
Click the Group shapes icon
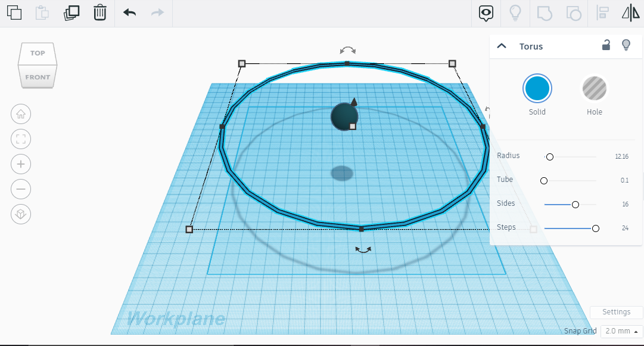pyautogui.click(x=545, y=13)
